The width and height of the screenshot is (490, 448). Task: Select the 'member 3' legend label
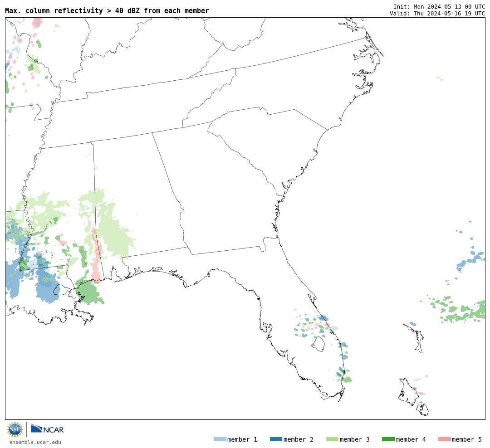pos(355,439)
